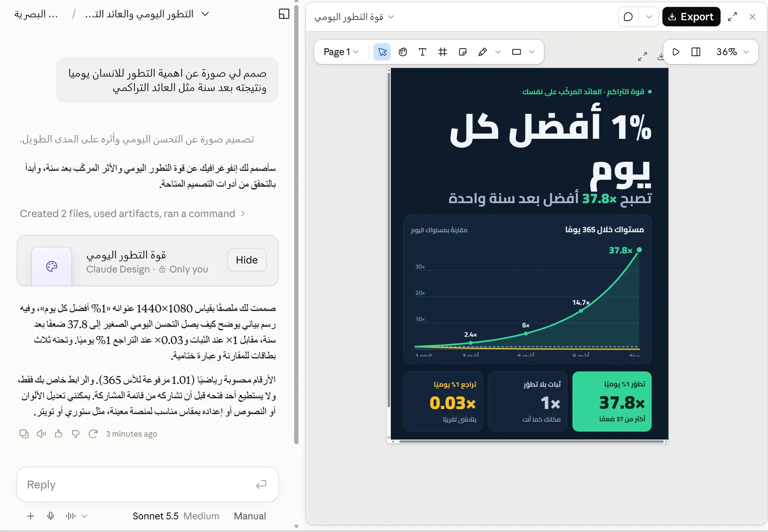Click the canvas horizontal scrollbar
The image size is (768, 532).
tap(531, 441)
